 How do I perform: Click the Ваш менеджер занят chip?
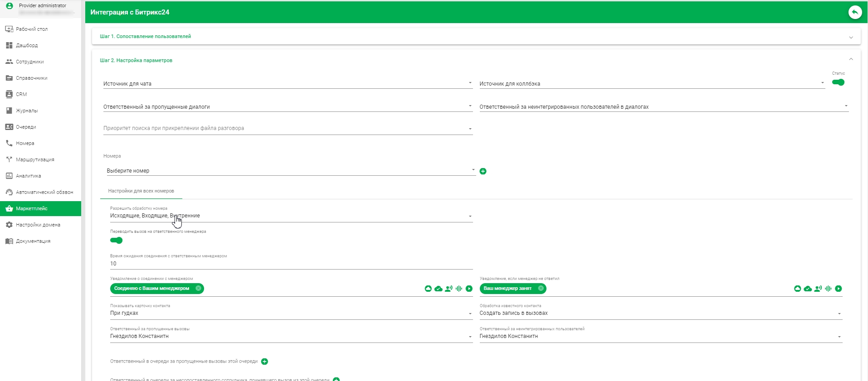513,289
